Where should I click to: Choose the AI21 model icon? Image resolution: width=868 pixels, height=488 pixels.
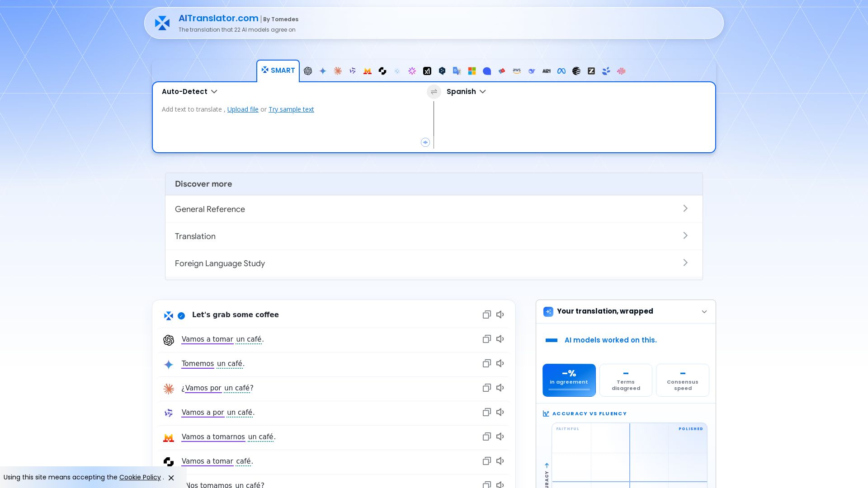coord(547,71)
